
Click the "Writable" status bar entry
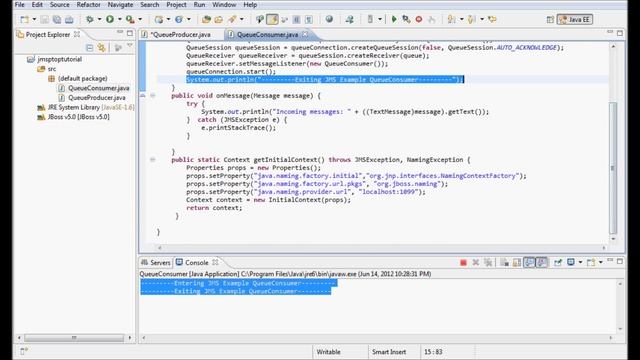pyautogui.click(x=328, y=352)
